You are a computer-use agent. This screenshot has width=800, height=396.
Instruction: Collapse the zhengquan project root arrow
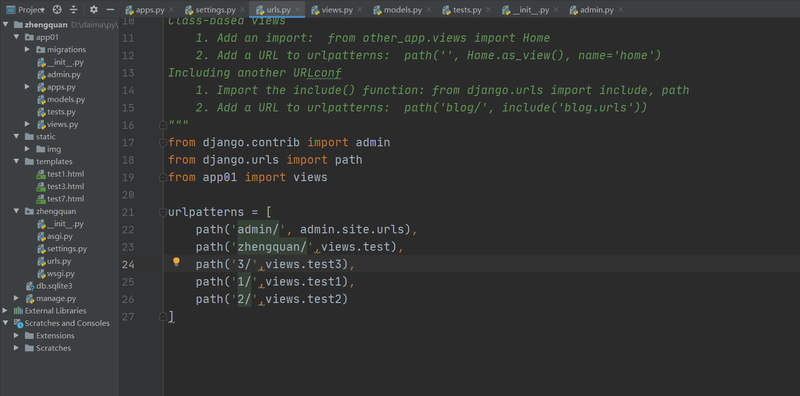[x=6, y=24]
